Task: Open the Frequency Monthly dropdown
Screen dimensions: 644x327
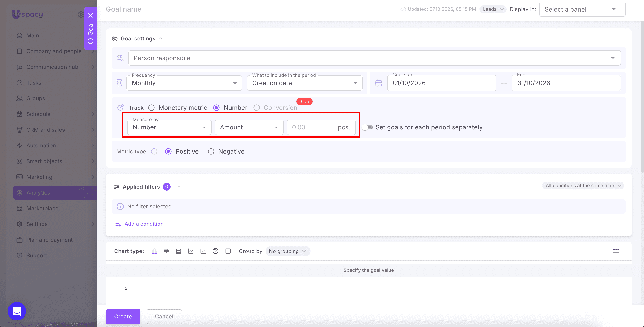Action: (184, 83)
